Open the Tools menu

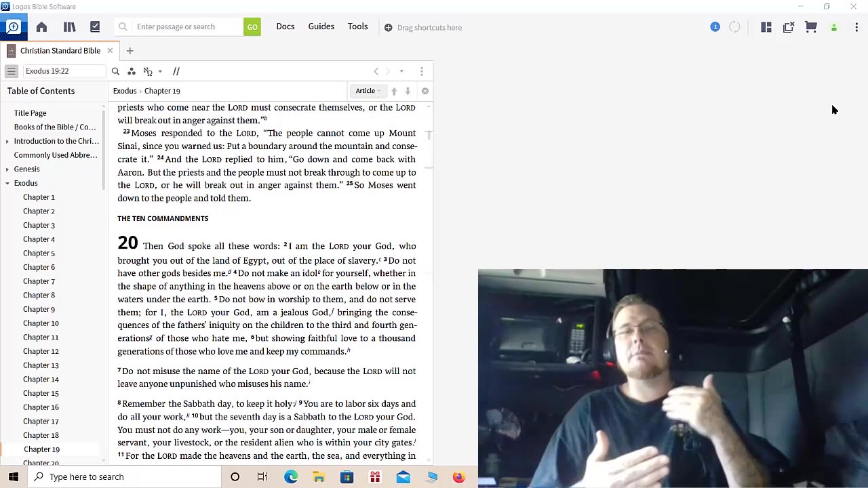pos(358,26)
